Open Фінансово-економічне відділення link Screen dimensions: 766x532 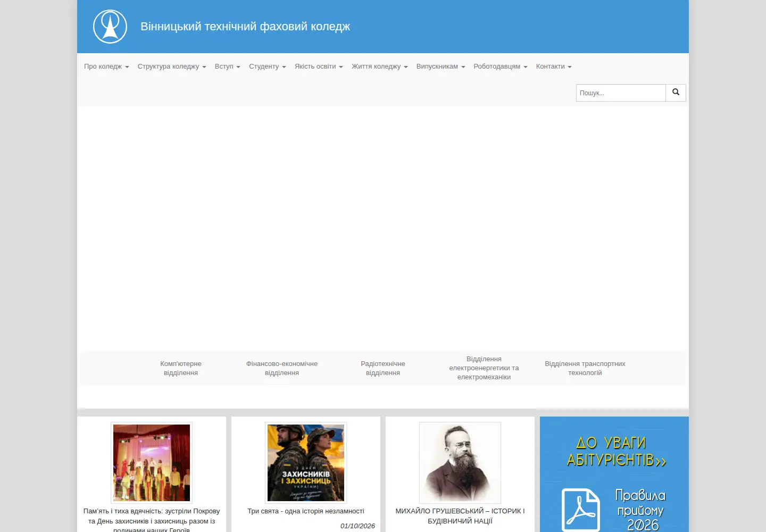[282, 368]
